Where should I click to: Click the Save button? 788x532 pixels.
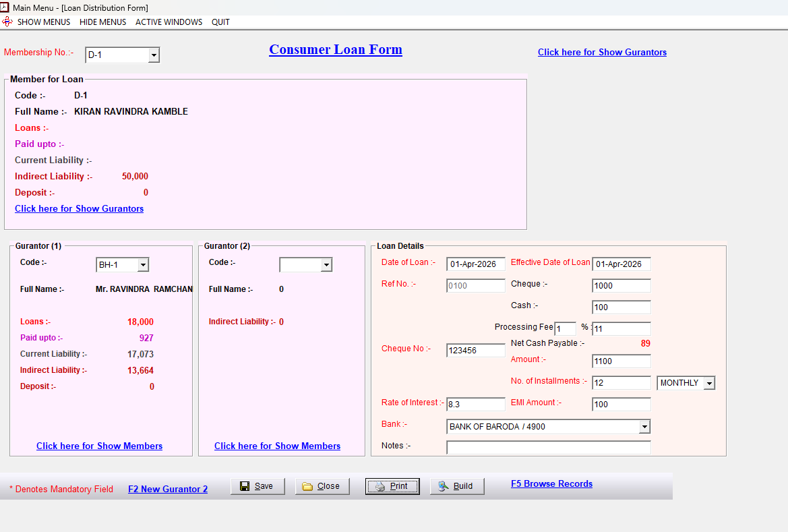(x=257, y=486)
